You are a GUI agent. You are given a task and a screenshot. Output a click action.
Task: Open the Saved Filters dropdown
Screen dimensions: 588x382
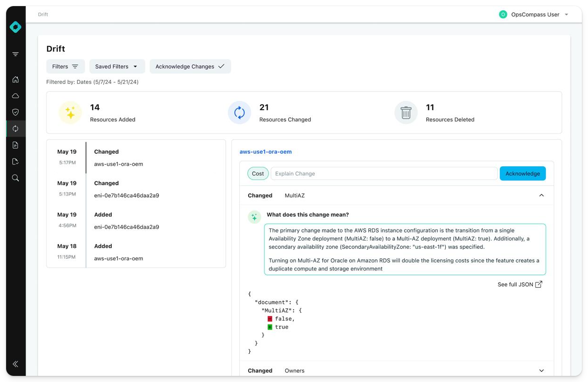pos(116,66)
